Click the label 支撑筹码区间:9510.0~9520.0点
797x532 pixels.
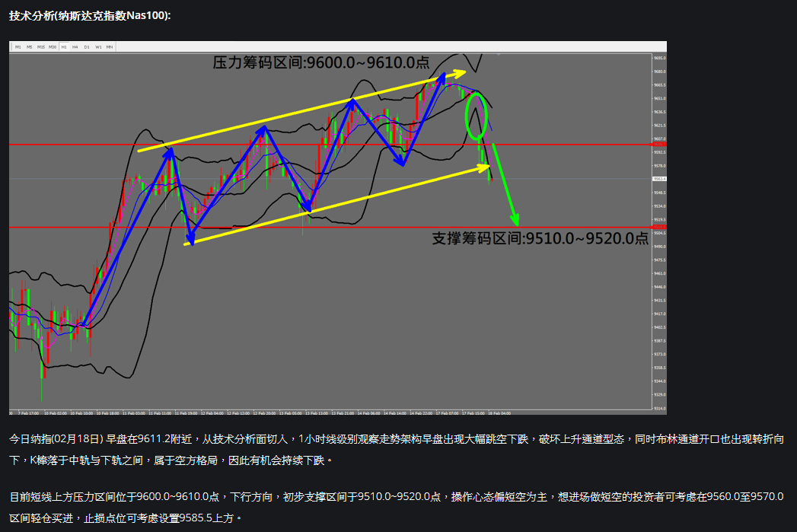point(540,237)
